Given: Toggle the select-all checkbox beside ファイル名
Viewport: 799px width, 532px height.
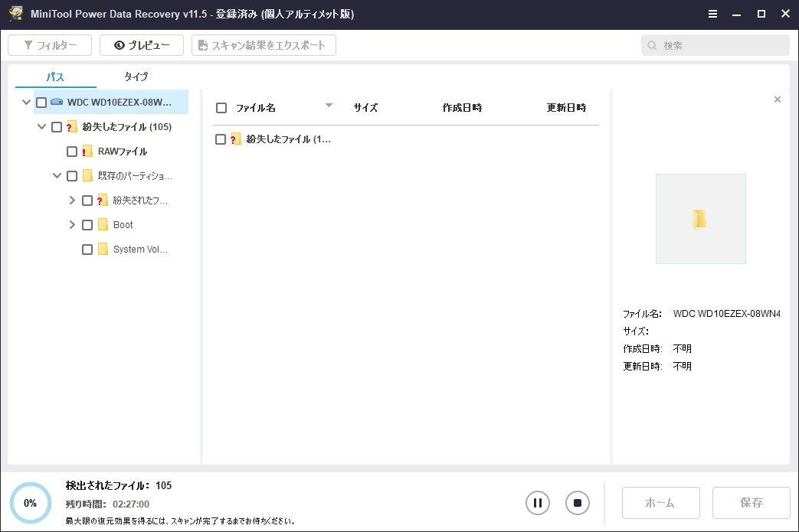Looking at the screenshot, I should pyautogui.click(x=221, y=108).
